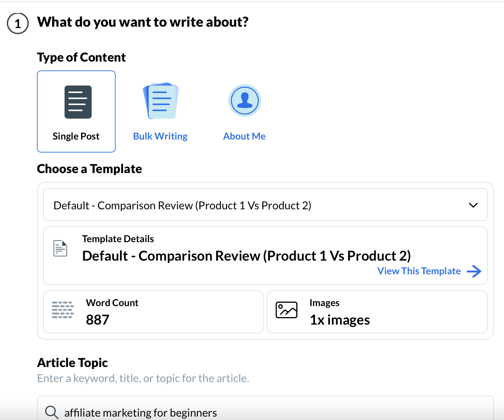Click the 'Enter a keyword, title, or topic' hint

coord(143,378)
